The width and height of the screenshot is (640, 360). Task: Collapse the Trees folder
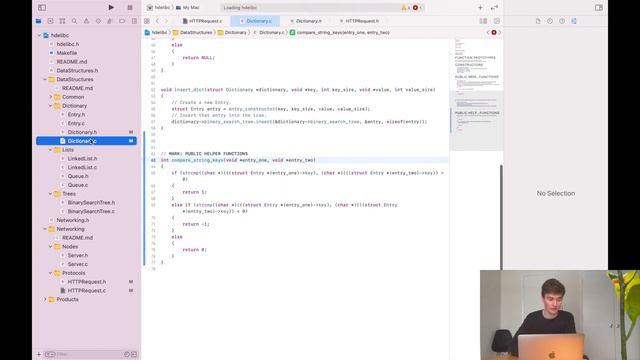(51, 194)
